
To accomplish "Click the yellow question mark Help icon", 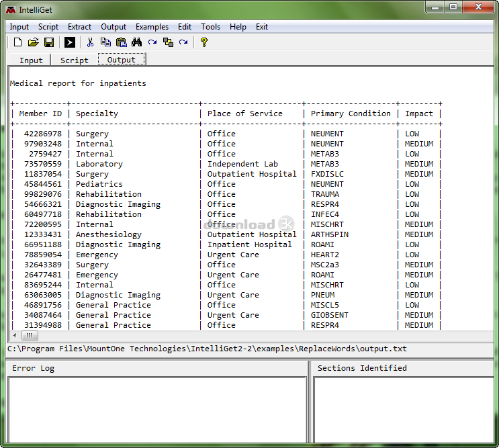I will (x=204, y=42).
